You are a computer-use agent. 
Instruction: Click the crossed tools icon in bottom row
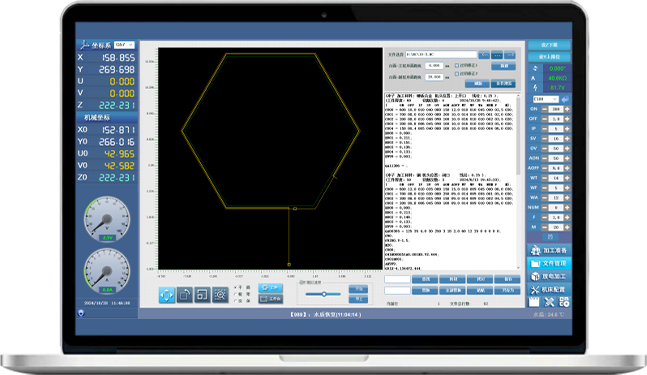(549, 302)
